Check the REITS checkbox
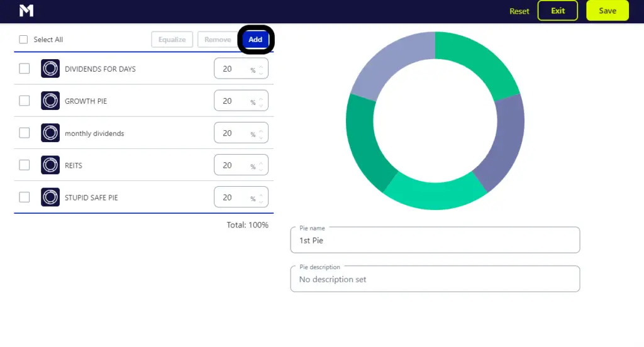Image resolution: width=644 pixels, height=347 pixels. [x=25, y=165]
